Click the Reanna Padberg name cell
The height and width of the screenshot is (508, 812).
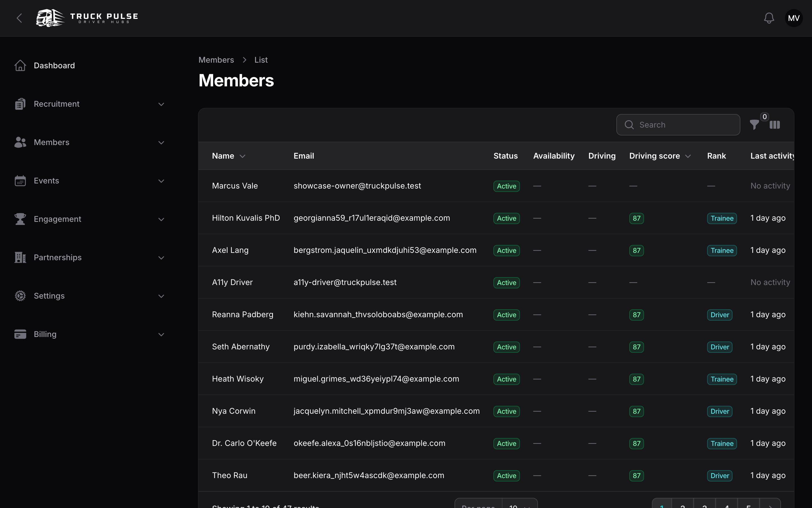point(242,314)
